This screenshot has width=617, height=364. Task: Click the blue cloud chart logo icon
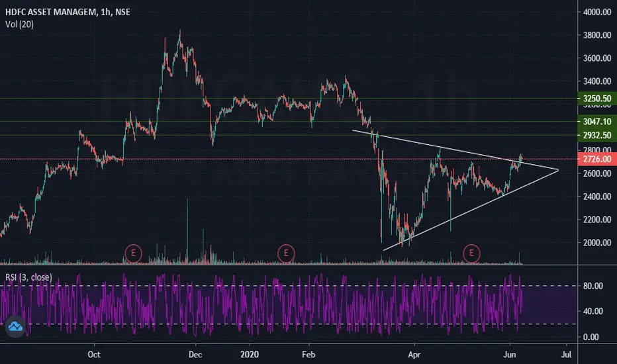click(x=16, y=326)
